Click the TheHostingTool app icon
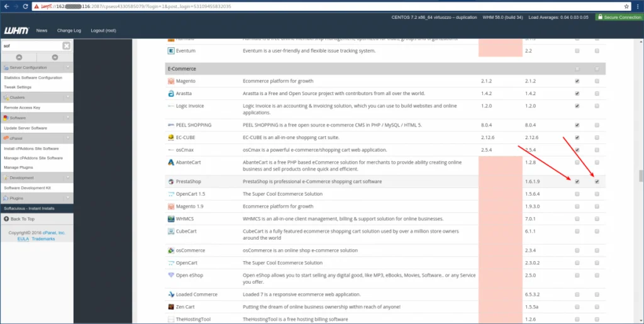The height and width of the screenshot is (324, 644). point(171,319)
